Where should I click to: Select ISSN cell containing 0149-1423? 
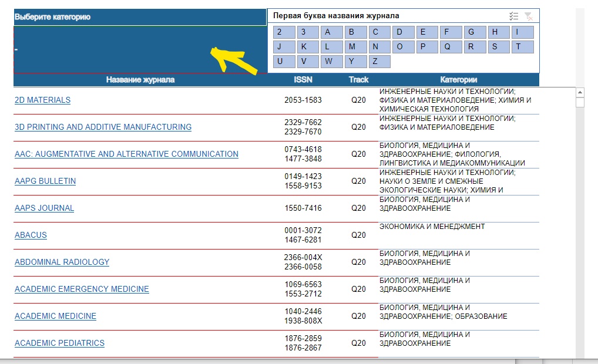tap(303, 181)
